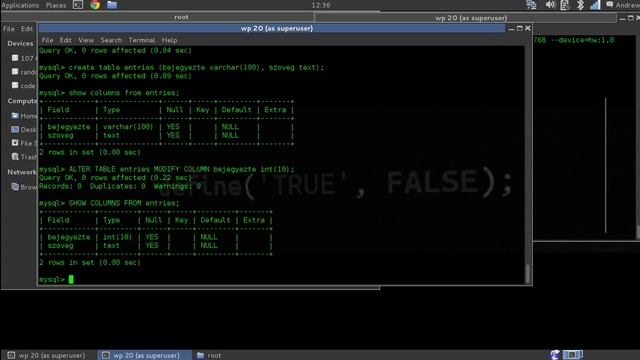The height and width of the screenshot is (360, 640).
Task: Open File menu in root file manager
Action: (x=9, y=29)
